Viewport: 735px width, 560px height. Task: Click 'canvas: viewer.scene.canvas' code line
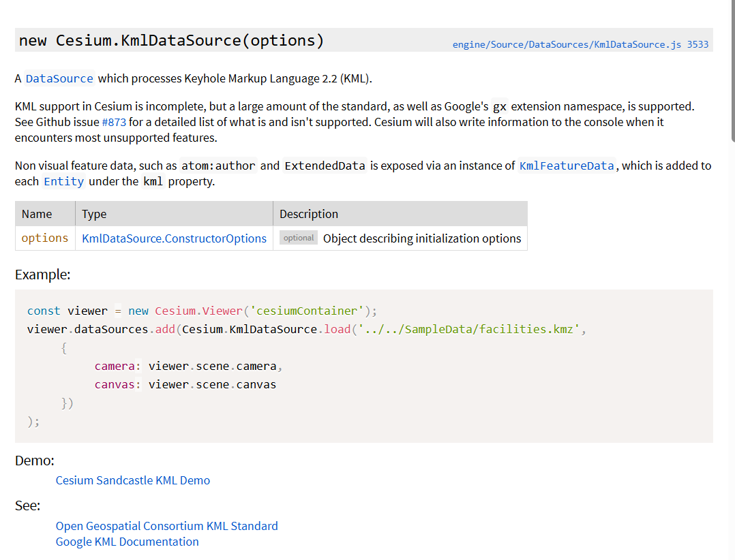185,384
